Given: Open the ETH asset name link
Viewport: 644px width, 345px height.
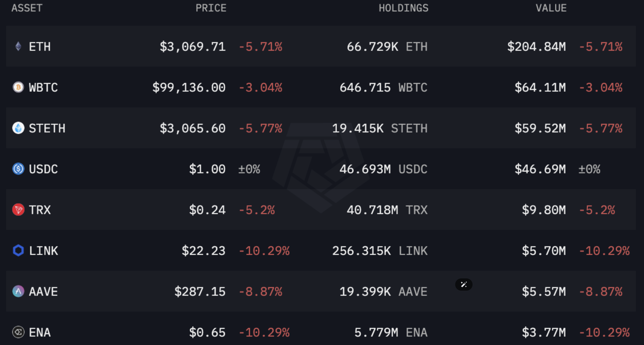Looking at the screenshot, I should click(40, 47).
